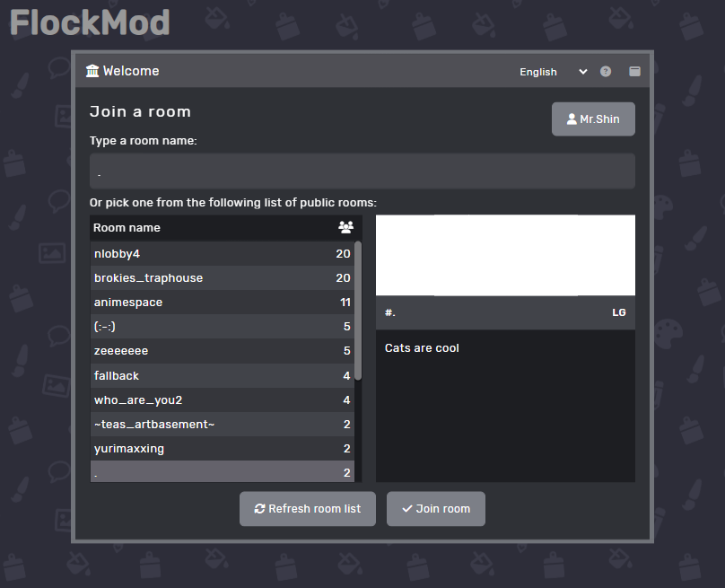Screen dimensions: 725x588
Task: Select the animespace room
Action: (x=223, y=303)
